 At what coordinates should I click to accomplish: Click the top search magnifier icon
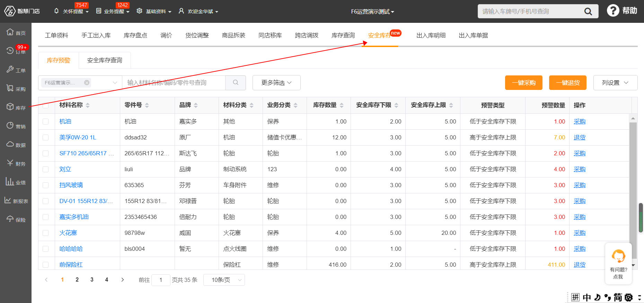pos(588,11)
